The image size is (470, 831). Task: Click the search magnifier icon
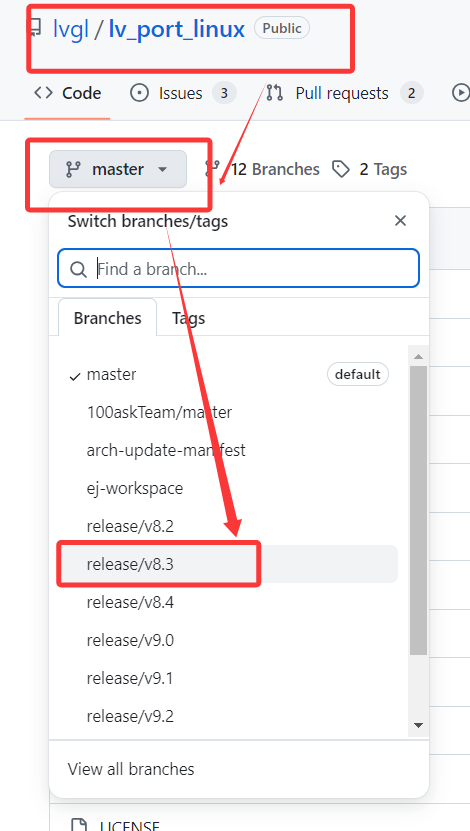[78, 269]
